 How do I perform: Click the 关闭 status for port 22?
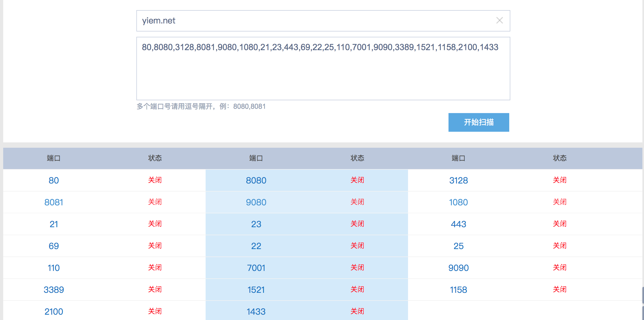click(x=357, y=246)
